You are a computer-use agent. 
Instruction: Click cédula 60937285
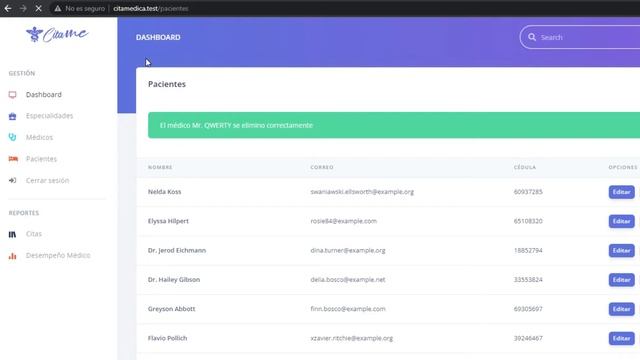(x=528, y=192)
